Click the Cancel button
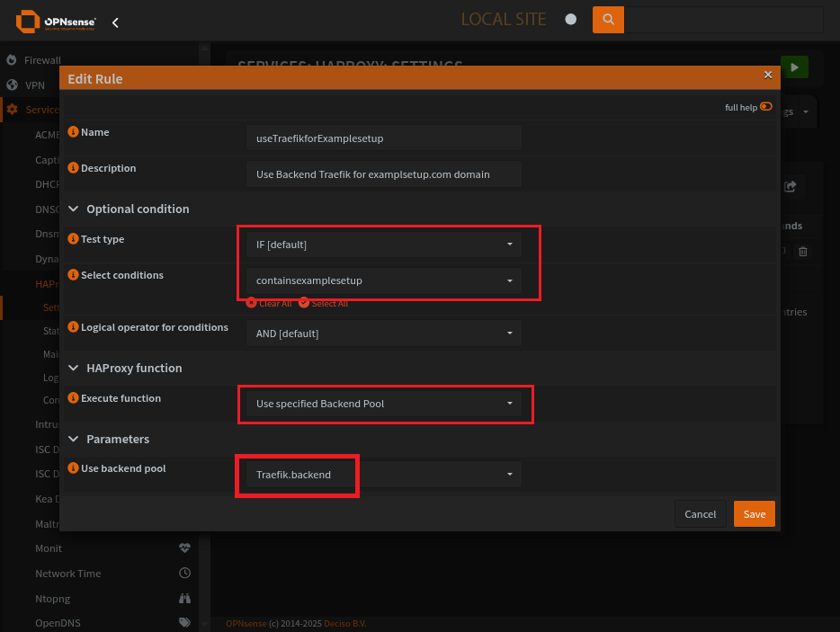This screenshot has width=840, height=632. pos(701,514)
